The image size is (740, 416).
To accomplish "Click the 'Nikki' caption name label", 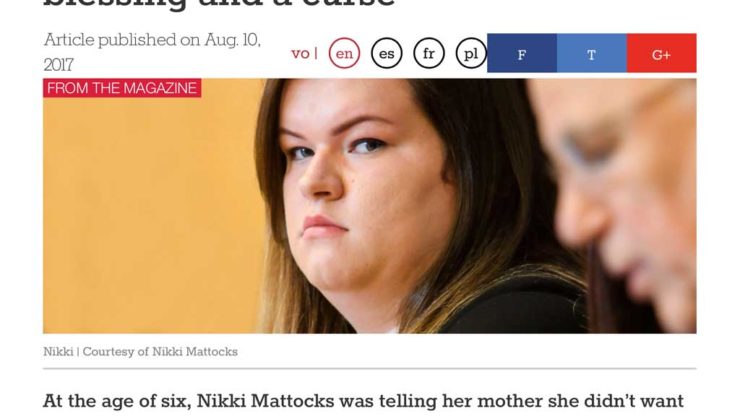I will click(x=58, y=352).
